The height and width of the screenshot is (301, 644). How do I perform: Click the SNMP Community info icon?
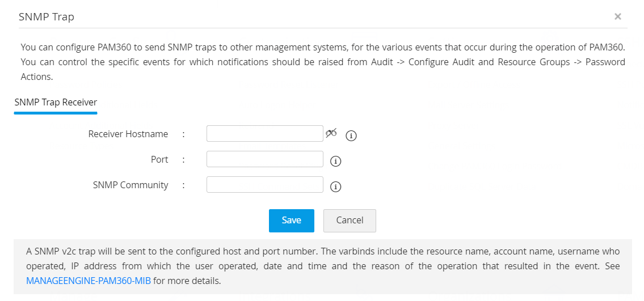[335, 186]
